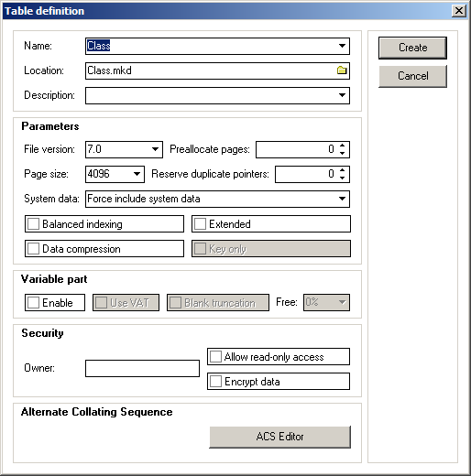
Task: Enable Allow read-only access
Action: point(215,357)
